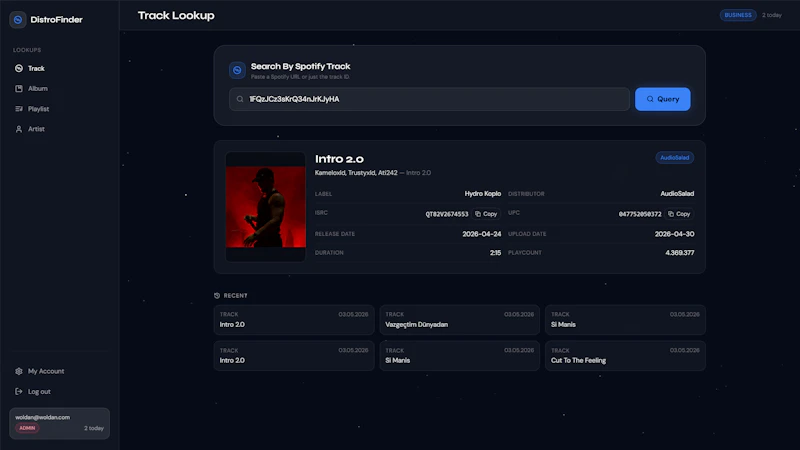
Task: Click the My Account gear icon
Action: pos(19,371)
